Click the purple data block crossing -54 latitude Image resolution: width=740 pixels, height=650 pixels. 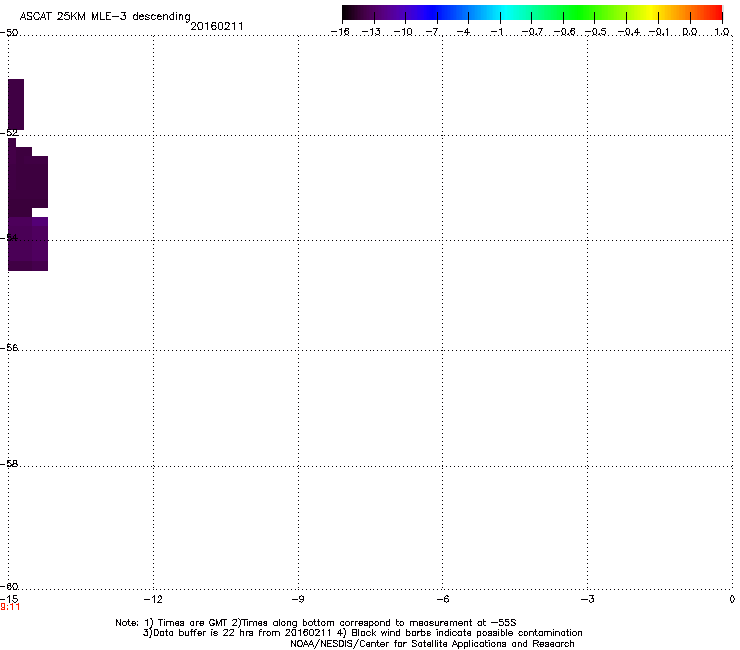tap(28, 244)
